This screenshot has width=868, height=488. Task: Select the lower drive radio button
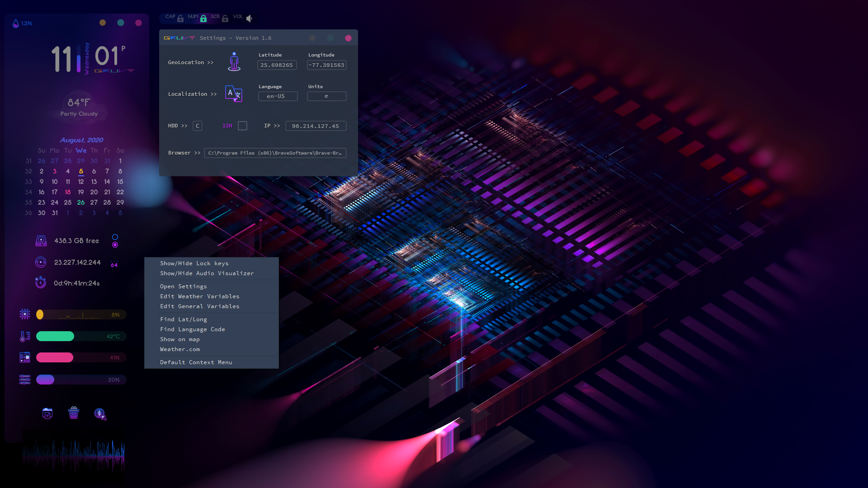click(115, 245)
